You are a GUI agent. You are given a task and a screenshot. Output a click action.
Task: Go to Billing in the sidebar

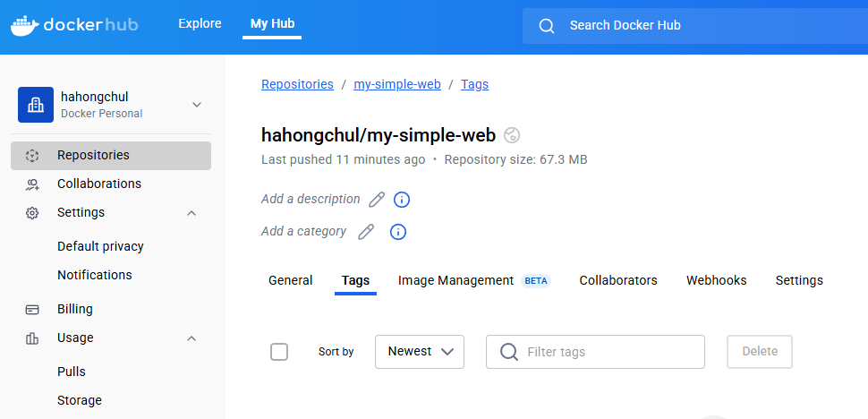click(x=75, y=310)
